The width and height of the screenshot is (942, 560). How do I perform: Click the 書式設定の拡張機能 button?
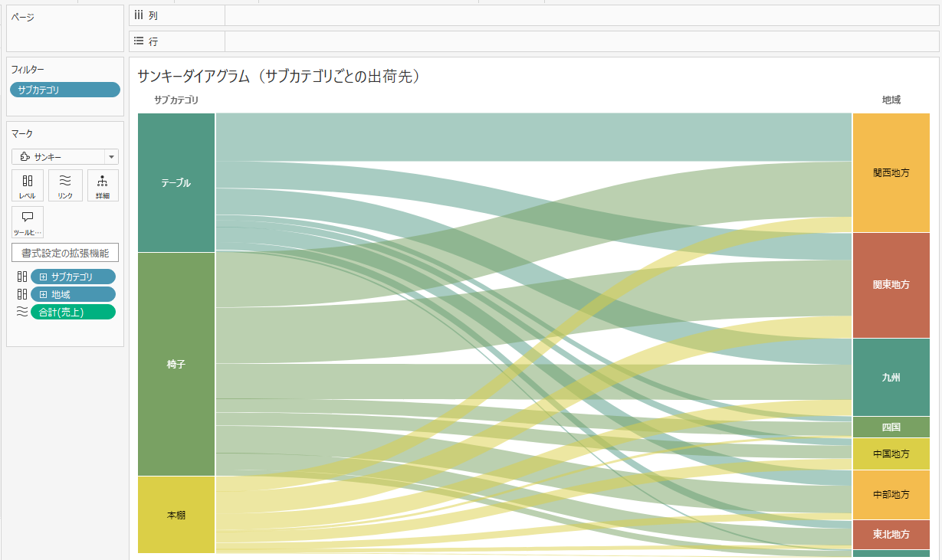[64, 252]
